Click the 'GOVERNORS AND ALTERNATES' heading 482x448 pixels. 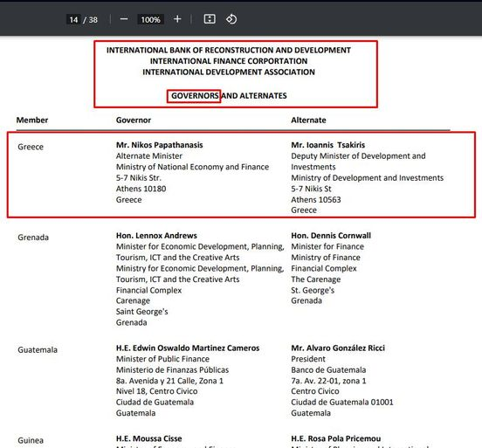229,96
